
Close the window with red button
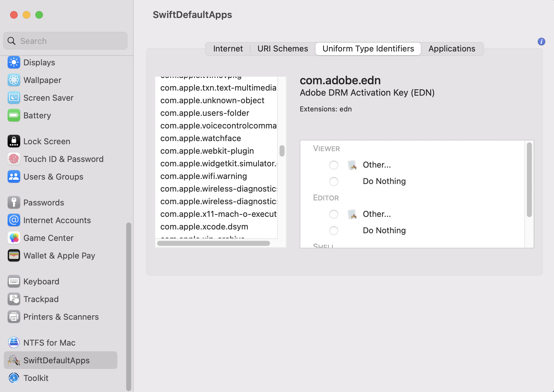point(14,15)
